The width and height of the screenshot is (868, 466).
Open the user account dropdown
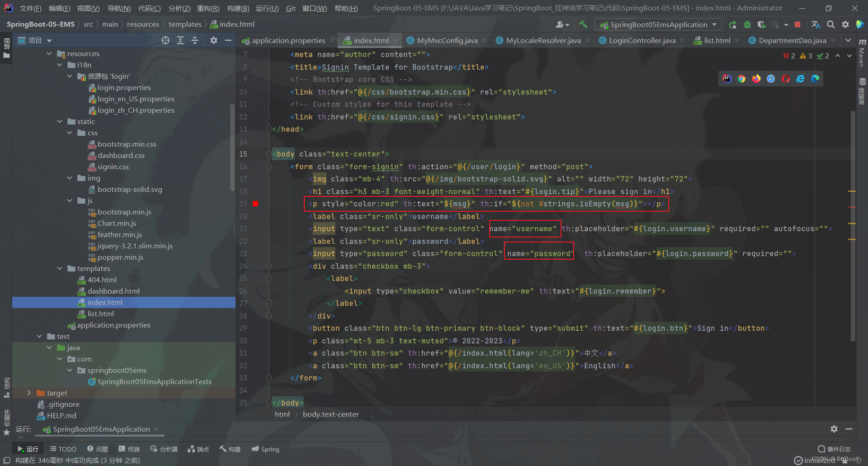click(x=562, y=24)
